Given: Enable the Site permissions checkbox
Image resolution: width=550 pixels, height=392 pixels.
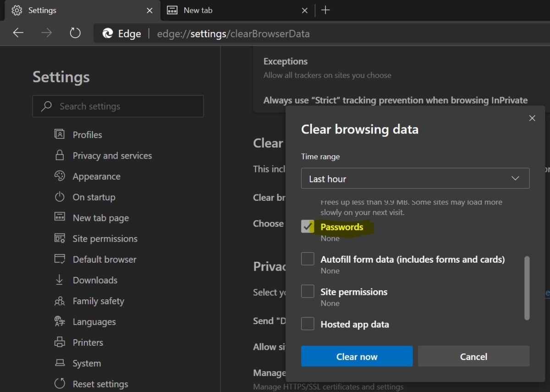Looking at the screenshot, I should (308, 292).
